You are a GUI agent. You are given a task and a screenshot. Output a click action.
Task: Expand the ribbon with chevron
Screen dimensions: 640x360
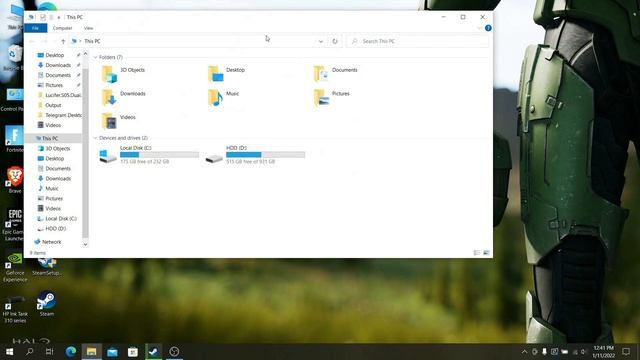point(479,28)
